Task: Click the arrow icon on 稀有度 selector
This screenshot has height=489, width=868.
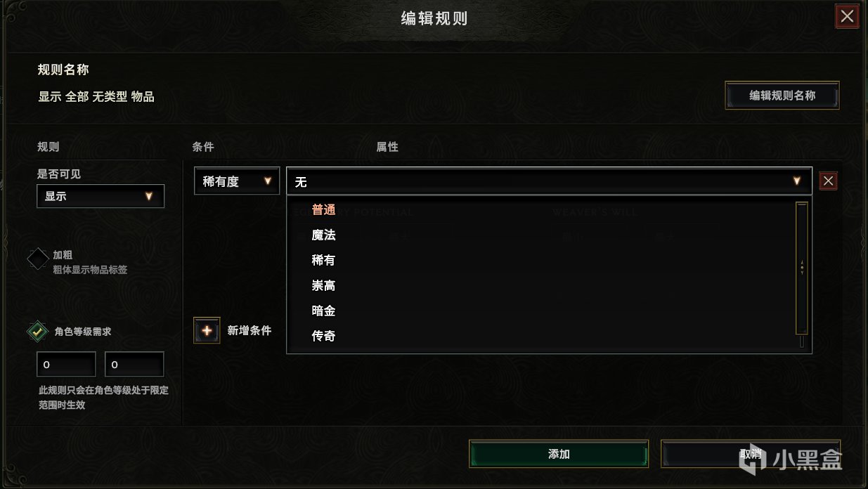Action: point(267,181)
